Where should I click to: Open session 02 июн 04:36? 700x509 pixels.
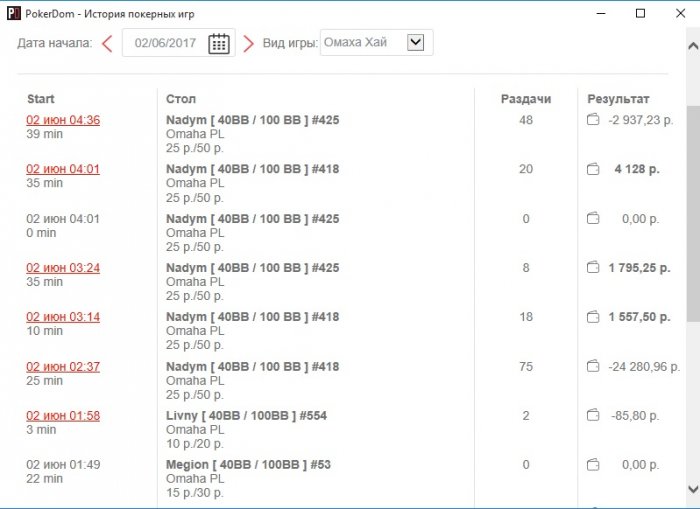click(63, 120)
